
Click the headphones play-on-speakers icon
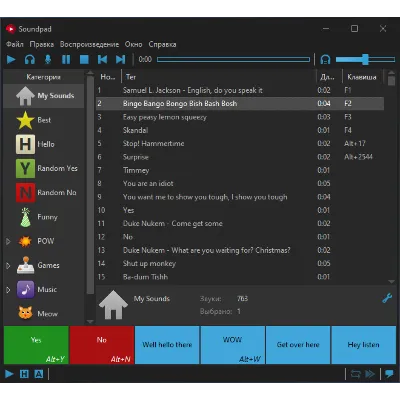[x=30, y=60]
